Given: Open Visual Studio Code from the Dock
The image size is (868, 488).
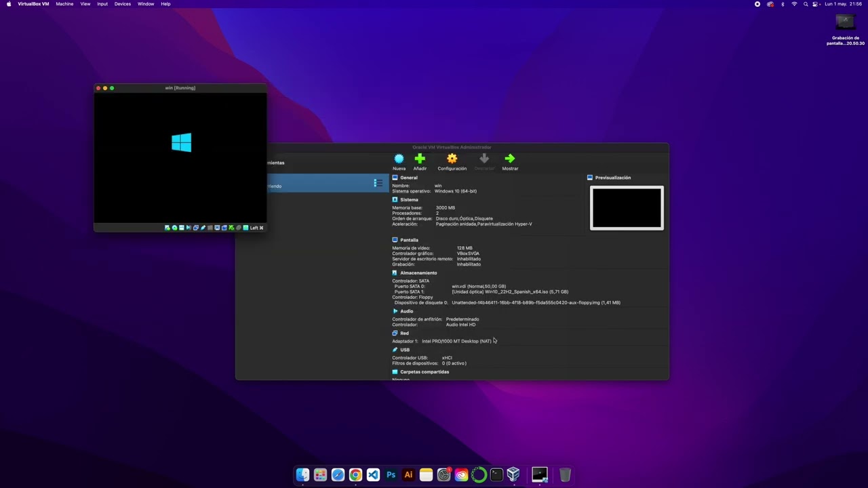Looking at the screenshot, I should coord(373,474).
